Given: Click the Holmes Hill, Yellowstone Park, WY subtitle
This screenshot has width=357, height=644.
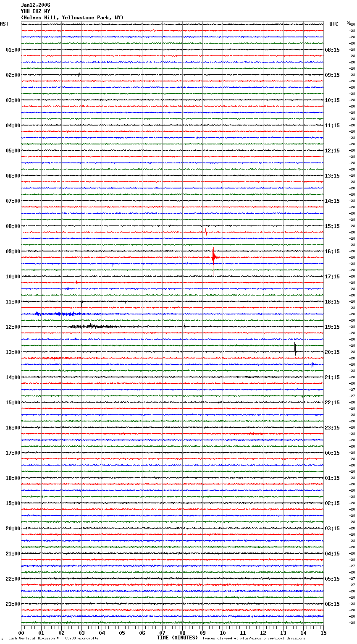Looking at the screenshot, I should tap(72, 18).
